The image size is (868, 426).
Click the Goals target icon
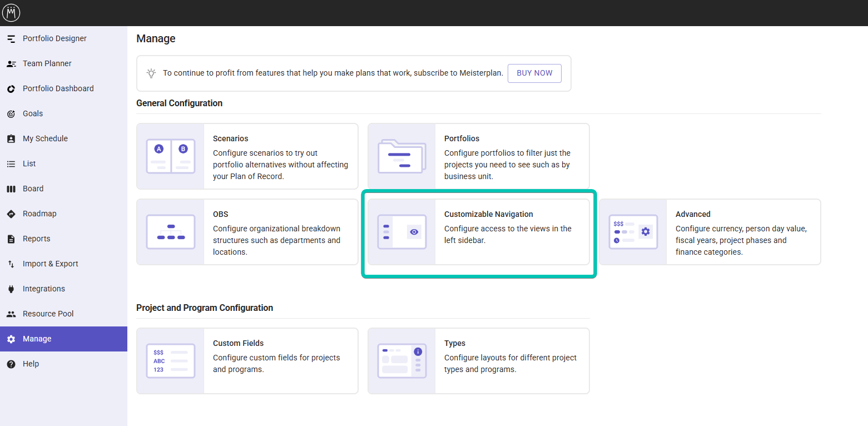click(11, 113)
